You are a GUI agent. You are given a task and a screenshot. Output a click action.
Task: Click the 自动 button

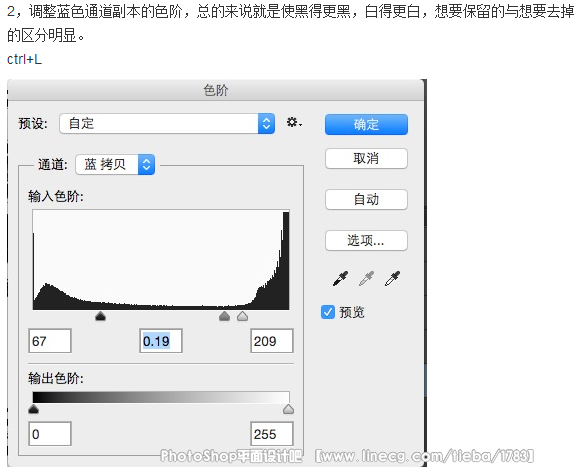point(366,200)
